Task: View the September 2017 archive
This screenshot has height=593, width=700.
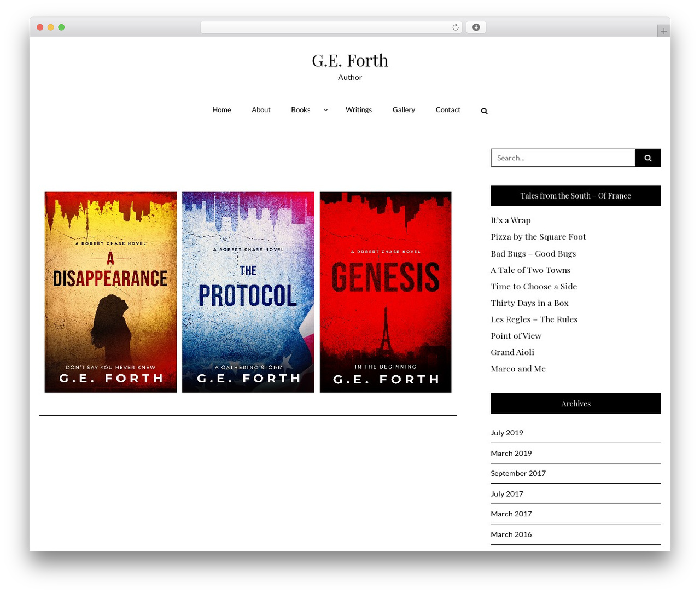Action: point(518,473)
